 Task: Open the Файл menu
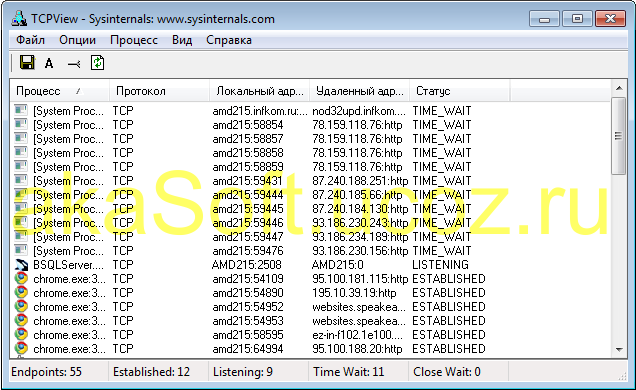coord(30,40)
